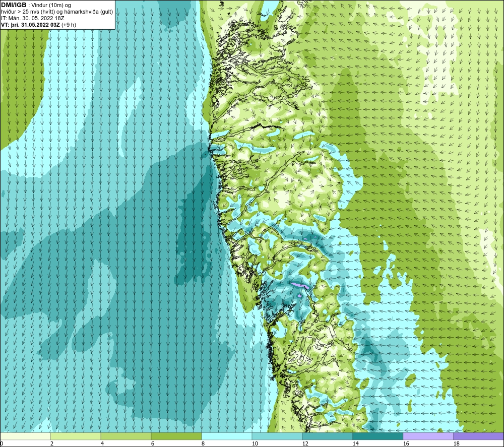Click the legend scale label 16
Screen dimensions: 504x447
tap(406, 443)
